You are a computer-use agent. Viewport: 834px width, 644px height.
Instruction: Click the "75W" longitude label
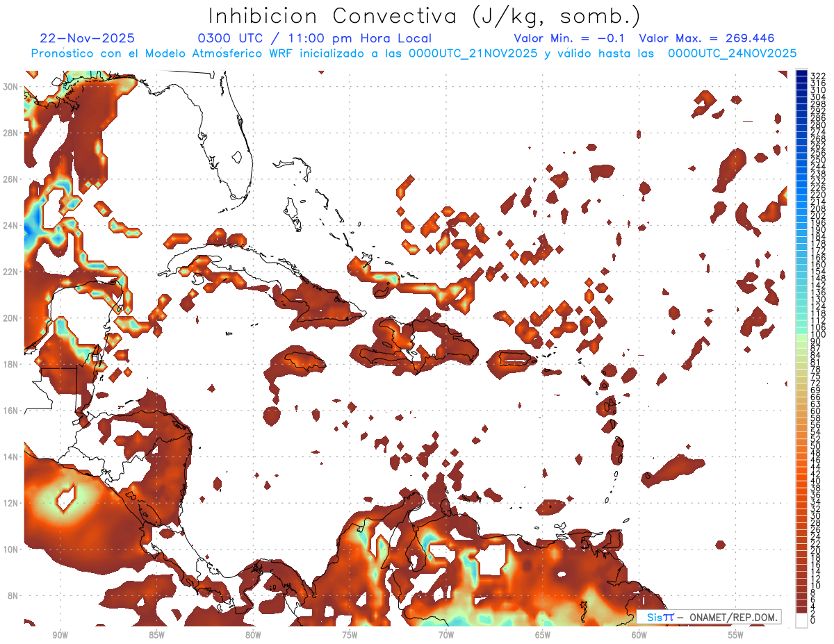tap(350, 635)
